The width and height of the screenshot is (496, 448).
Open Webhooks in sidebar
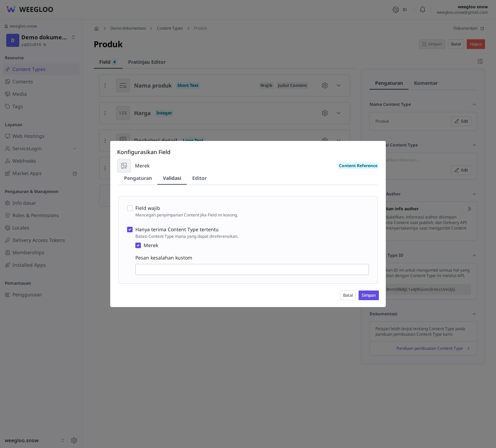[x=41, y=161]
